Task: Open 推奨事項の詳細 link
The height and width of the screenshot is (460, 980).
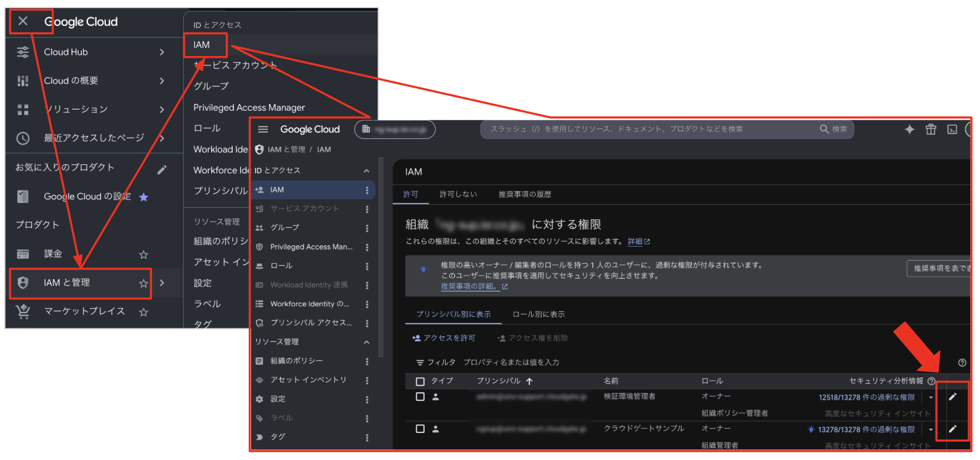Action: click(474, 287)
